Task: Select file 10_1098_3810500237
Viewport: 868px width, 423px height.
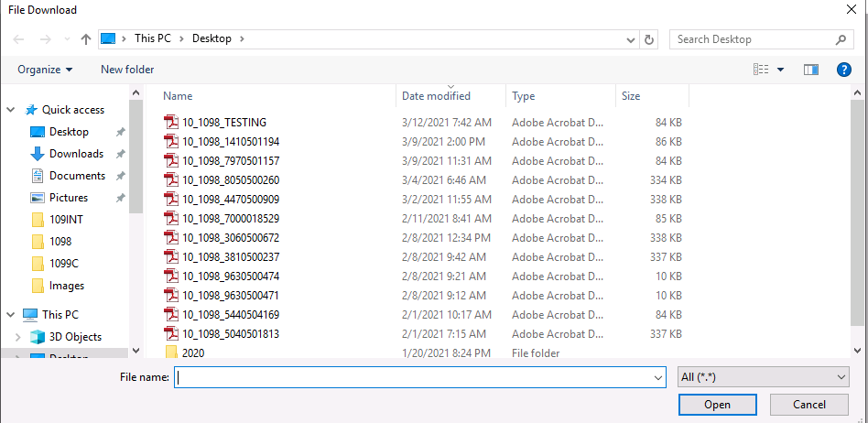Action: point(231,257)
